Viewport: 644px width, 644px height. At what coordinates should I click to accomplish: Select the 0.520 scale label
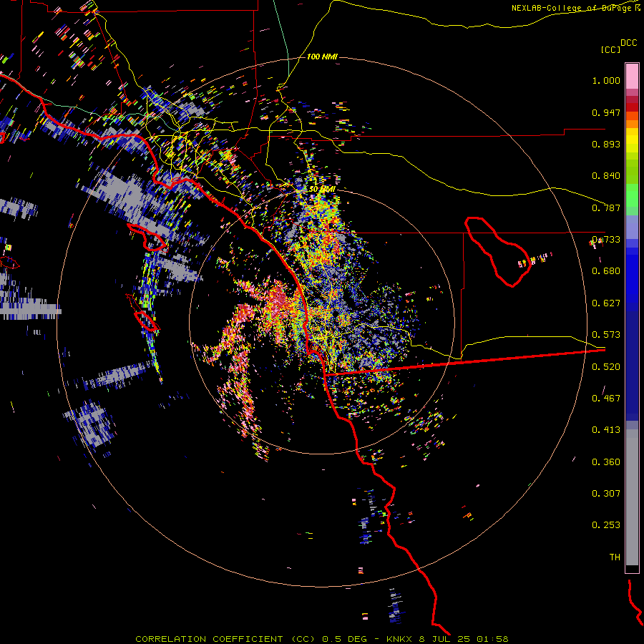point(606,367)
